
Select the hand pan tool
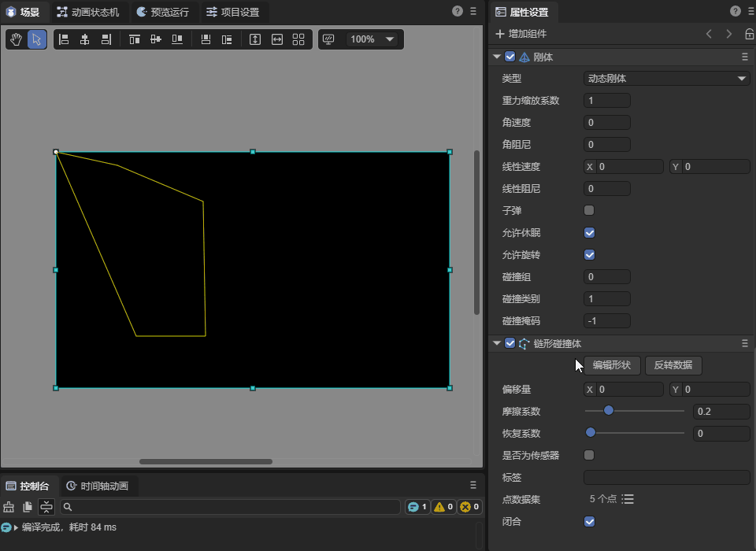point(16,39)
